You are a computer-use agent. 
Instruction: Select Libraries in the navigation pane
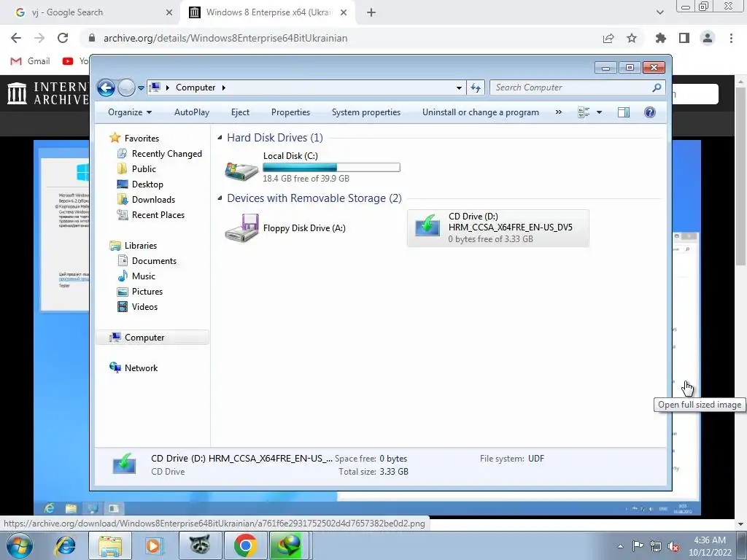(x=141, y=246)
